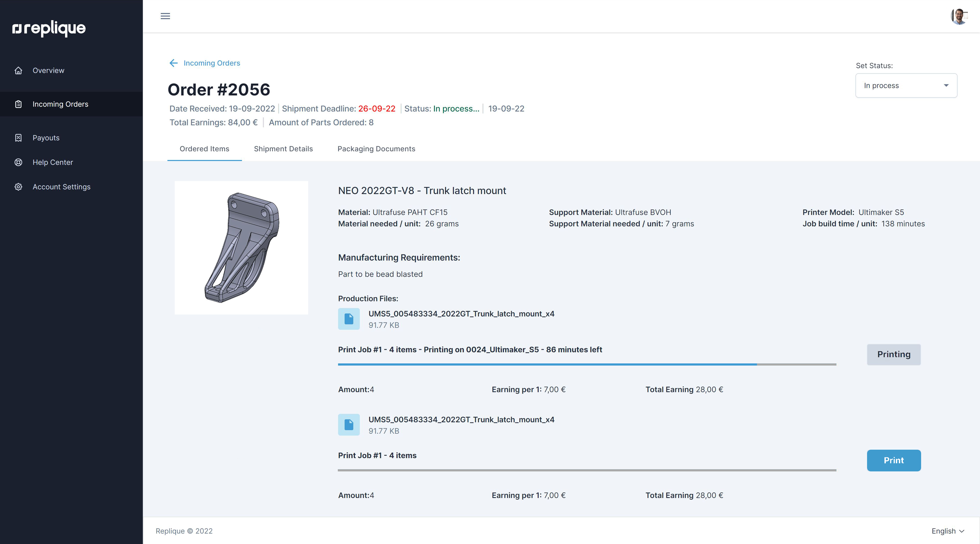
Task: Click the Help Center lifebuoy icon
Action: (18, 163)
